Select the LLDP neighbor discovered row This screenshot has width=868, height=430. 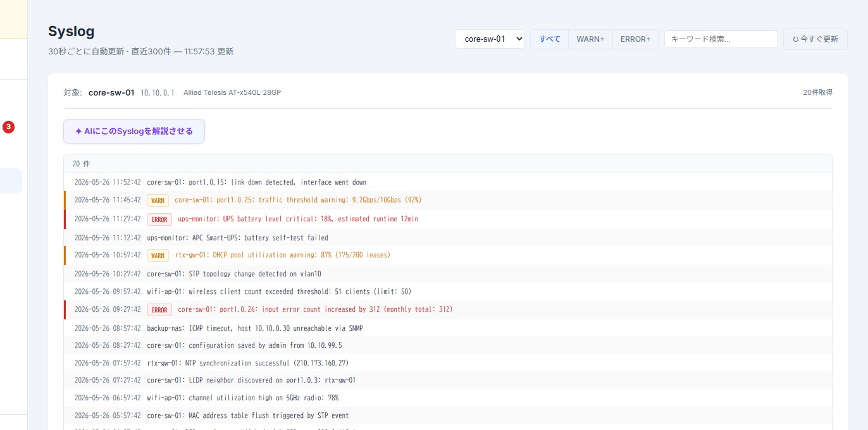tap(448, 380)
